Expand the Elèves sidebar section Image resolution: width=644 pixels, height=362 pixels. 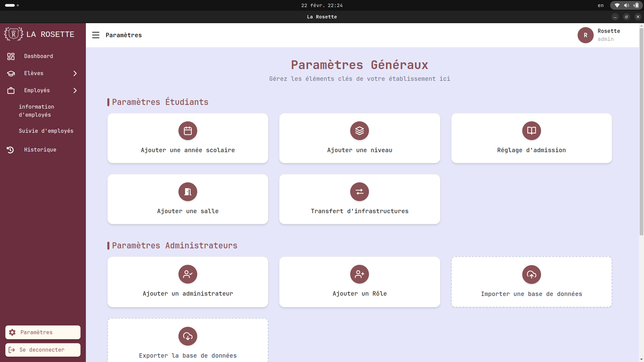click(x=34, y=73)
